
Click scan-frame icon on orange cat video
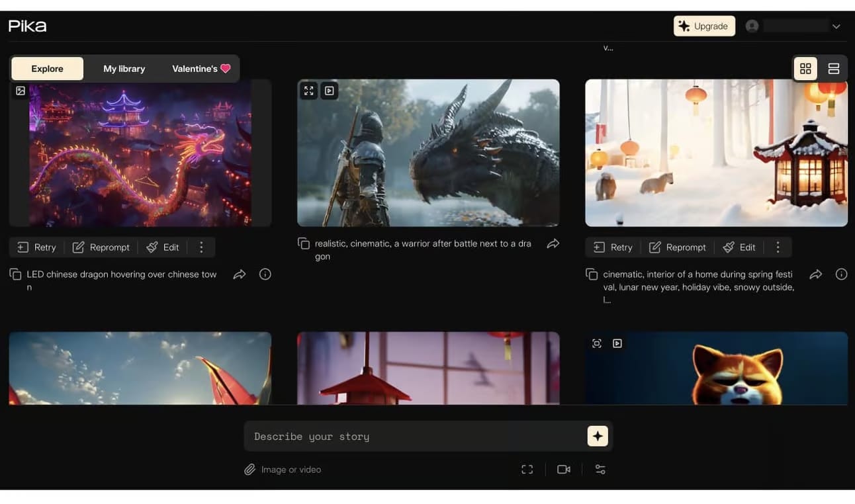coord(597,343)
